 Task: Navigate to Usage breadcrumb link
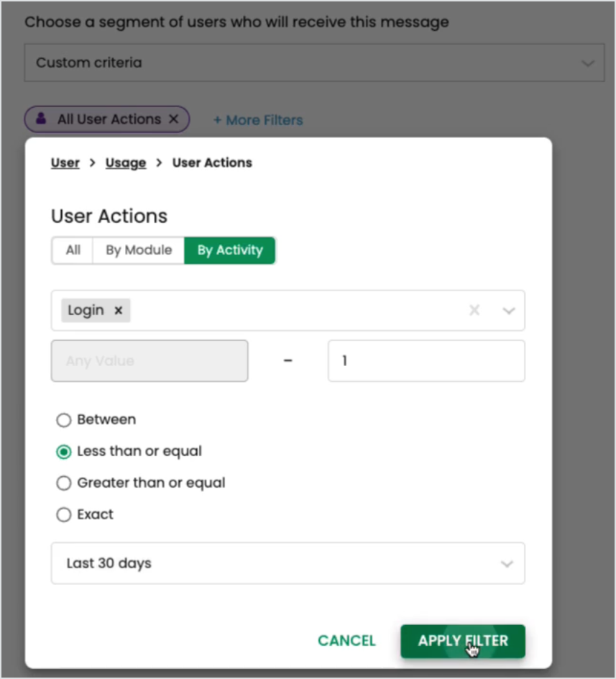[126, 163]
